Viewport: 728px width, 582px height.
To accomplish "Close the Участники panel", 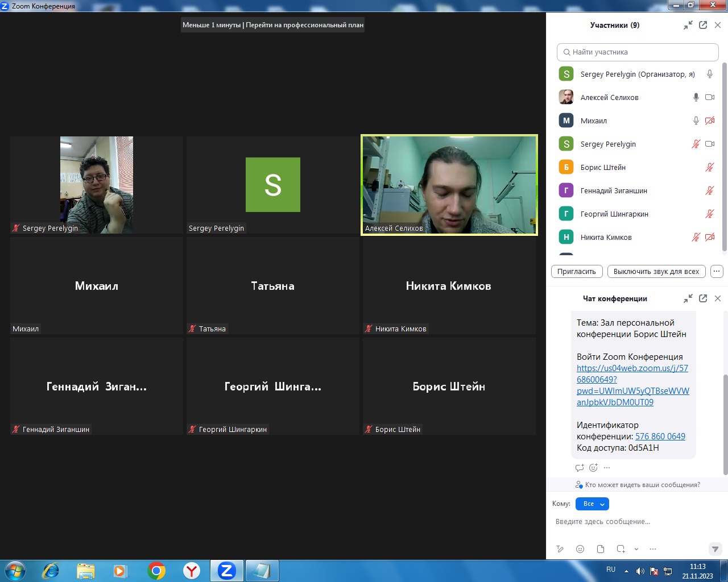I will [718, 25].
